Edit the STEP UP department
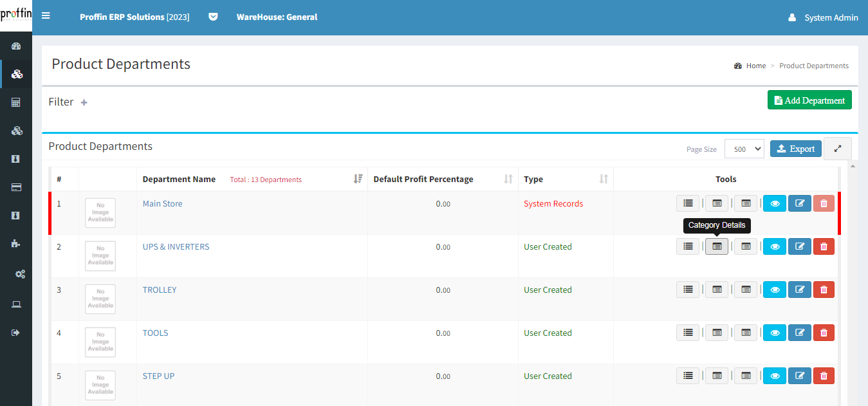The height and width of the screenshot is (406, 868). [800, 376]
